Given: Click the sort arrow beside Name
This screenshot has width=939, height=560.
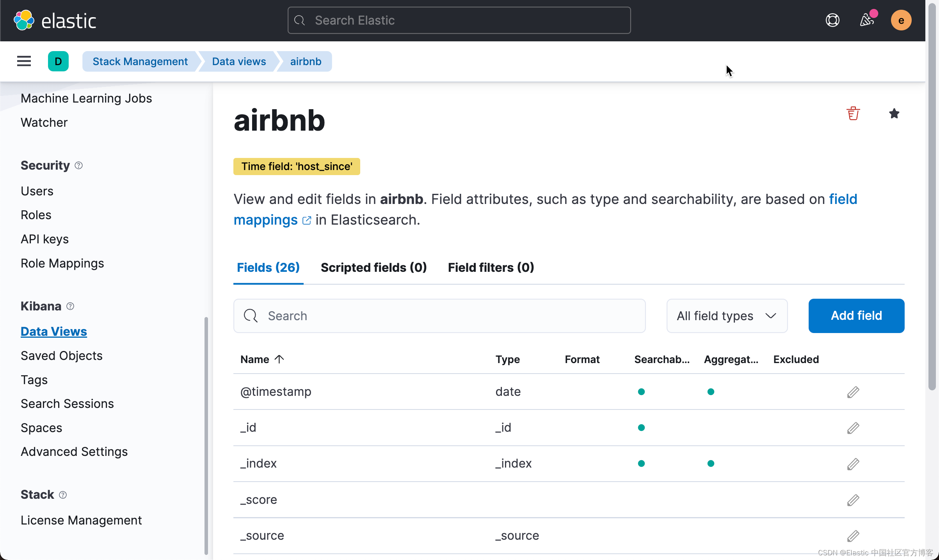Looking at the screenshot, I should (x=279, y=359).
